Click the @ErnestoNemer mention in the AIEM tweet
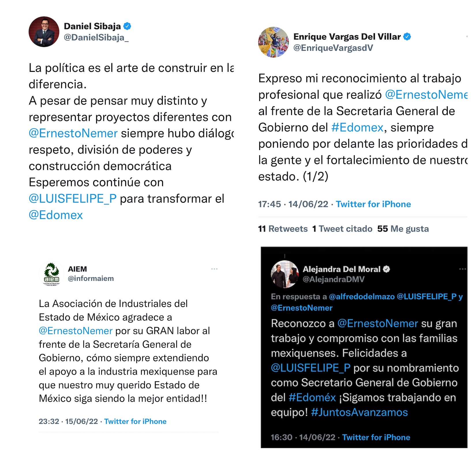This screenshot has height=476, width=476. pyautogui.click(x=76, y=331)
